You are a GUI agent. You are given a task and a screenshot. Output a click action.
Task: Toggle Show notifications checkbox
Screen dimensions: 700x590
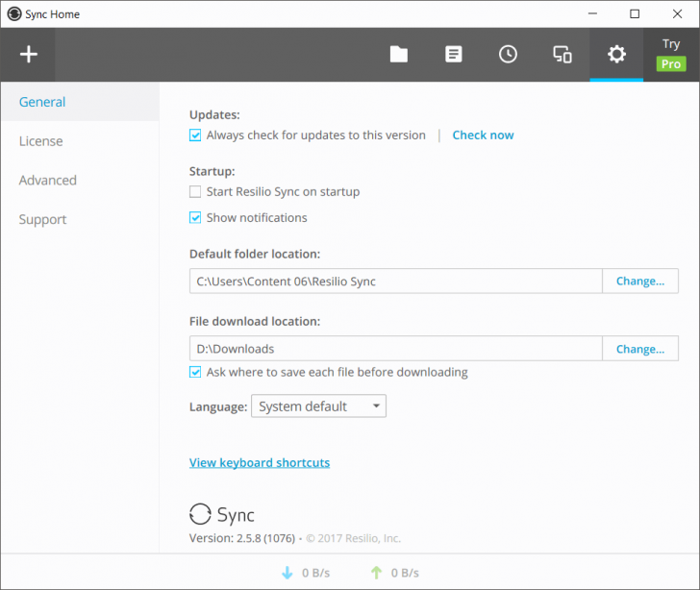(x=195, y=217)
